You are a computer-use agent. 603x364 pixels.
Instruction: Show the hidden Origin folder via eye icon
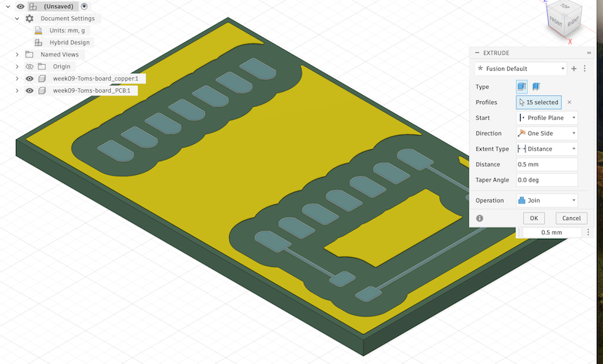tap(29, 66)
